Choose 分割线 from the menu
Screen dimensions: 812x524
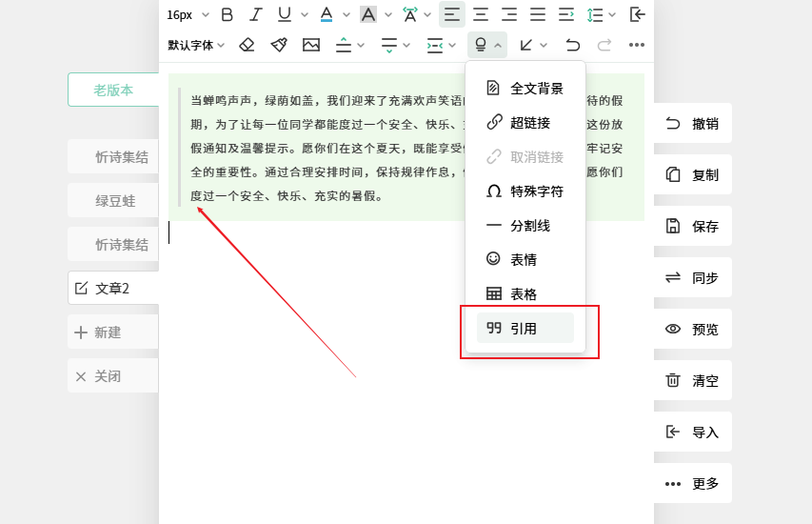(525, 226)
